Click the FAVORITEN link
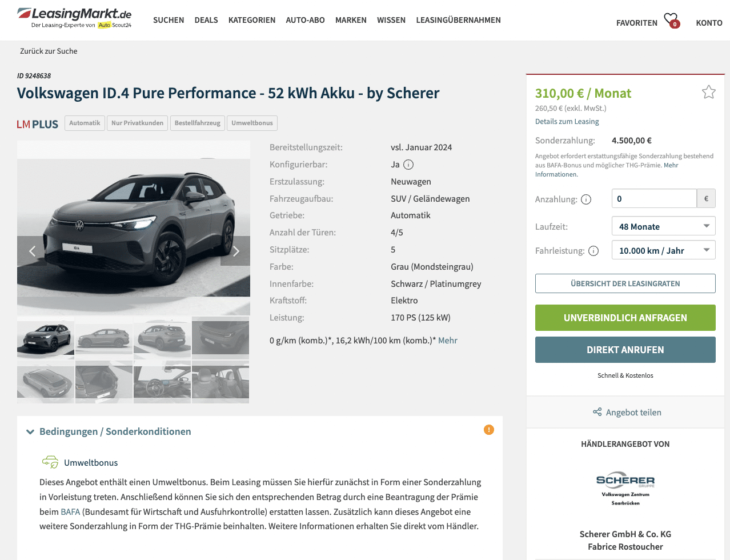Viewport: 730px width, 560px height. [637, 23]
